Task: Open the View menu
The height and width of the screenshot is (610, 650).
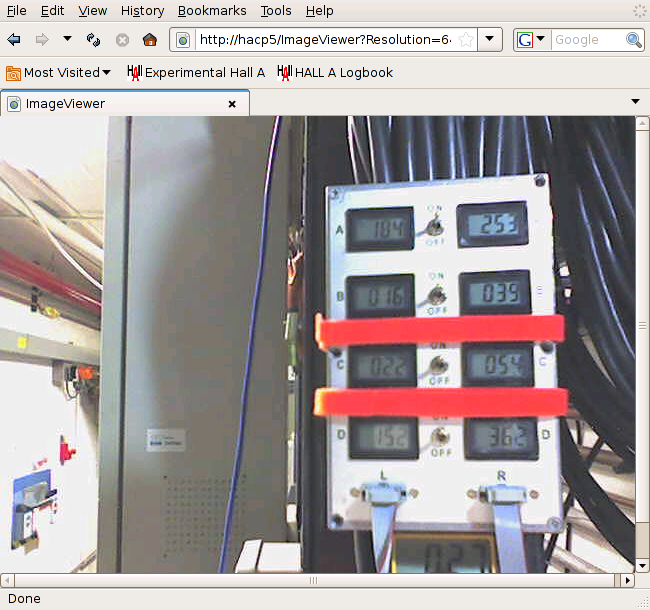Action: (92, 11)
